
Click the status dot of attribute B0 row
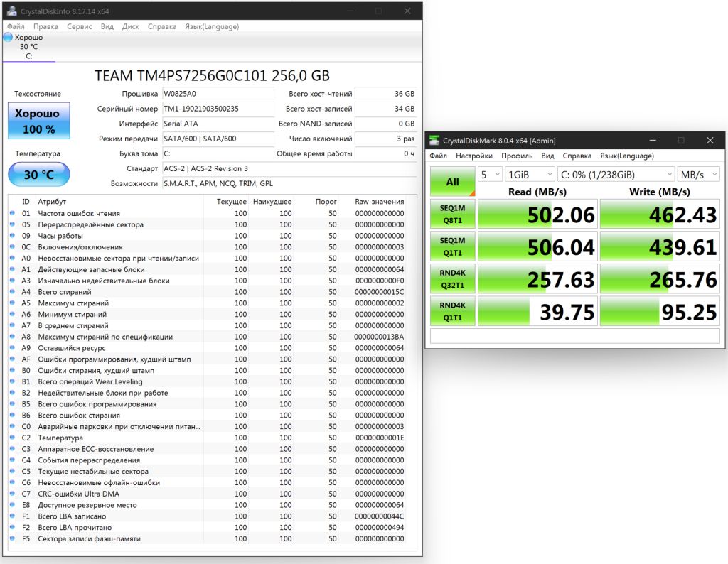click(12, 370)
